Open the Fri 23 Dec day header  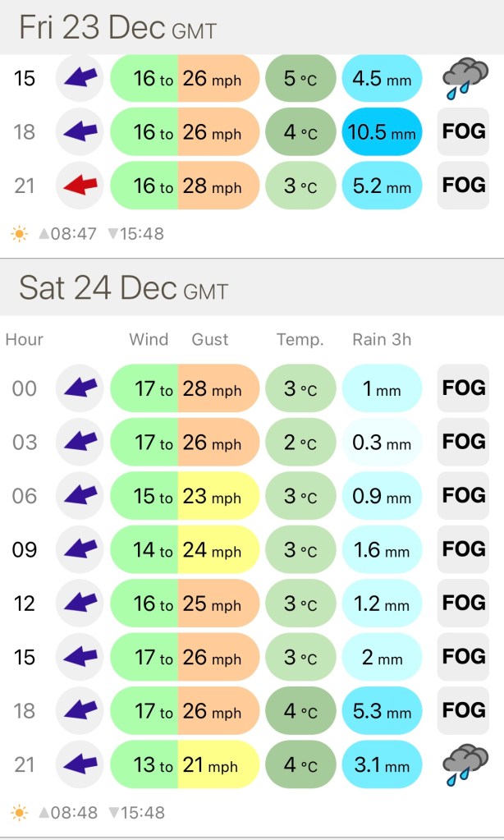[117, 28]
